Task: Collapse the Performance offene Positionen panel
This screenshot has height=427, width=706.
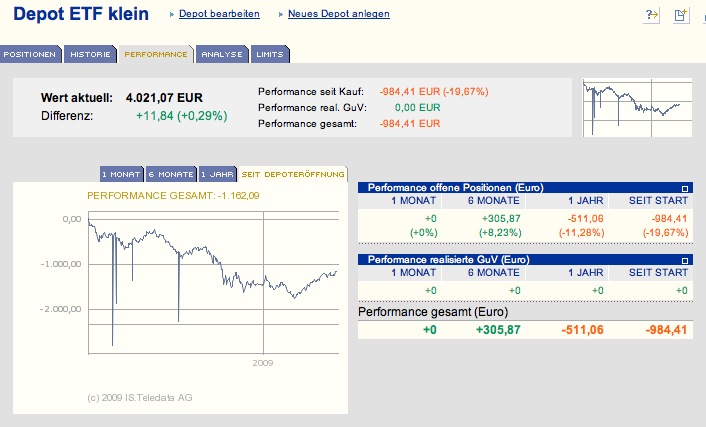Action: coord(684,188)
